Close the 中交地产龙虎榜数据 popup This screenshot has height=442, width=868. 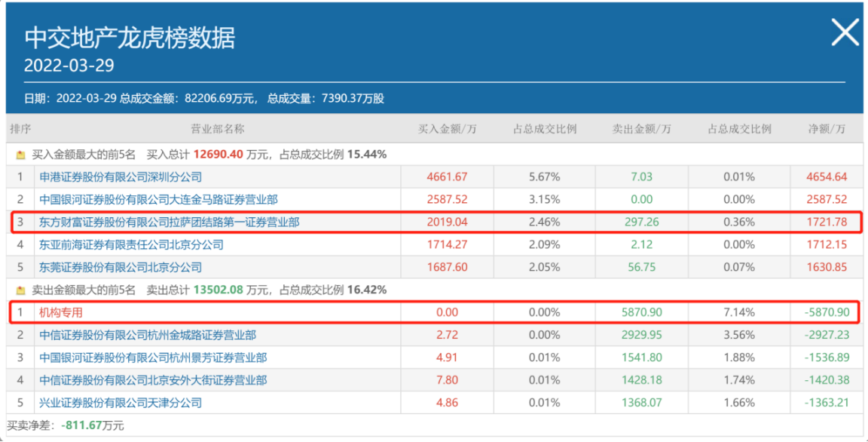tap(844, 33)
